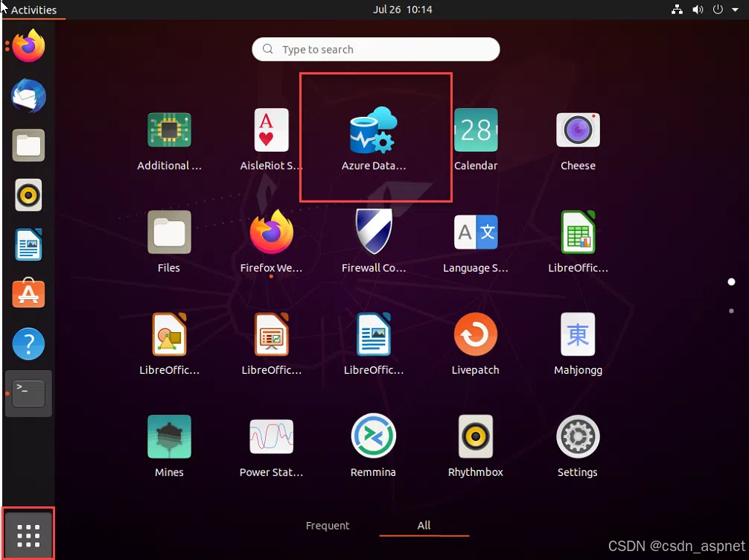Screen dimensions: 749x560
Task: Switch to Terminal in the dock
Action: click(28, 393)
